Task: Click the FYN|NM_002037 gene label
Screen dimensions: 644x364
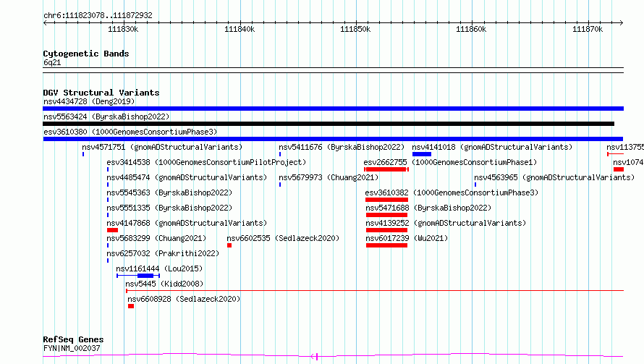Action: 72,348
